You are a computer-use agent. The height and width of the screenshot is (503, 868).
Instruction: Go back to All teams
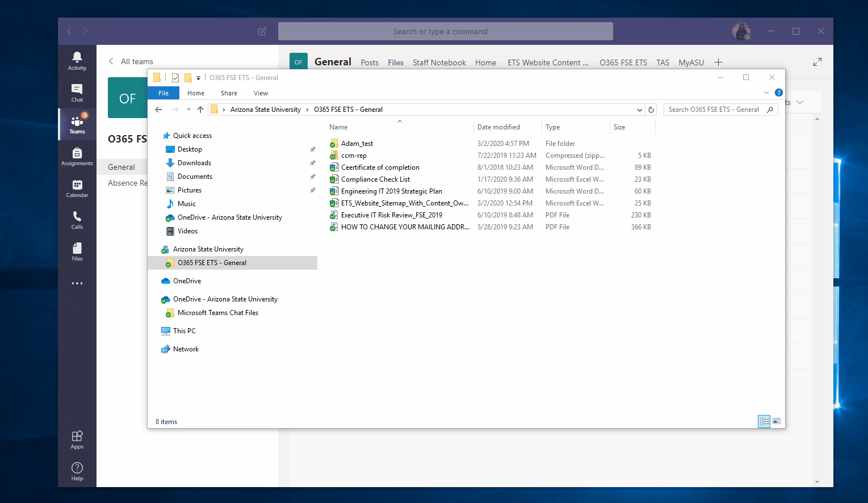132,61
